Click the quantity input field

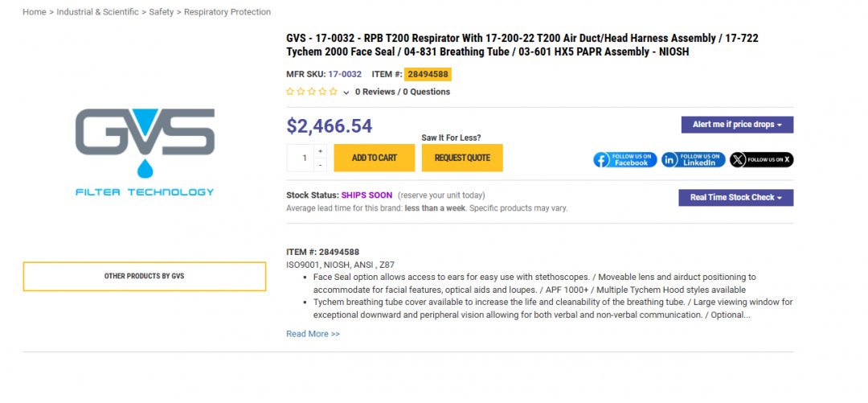[x=303, y=158]
